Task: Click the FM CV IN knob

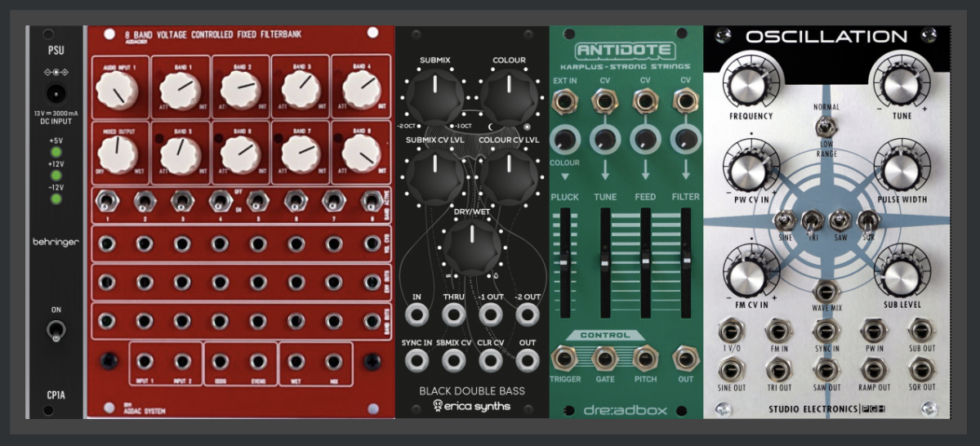Action: [x=751, y=274]
